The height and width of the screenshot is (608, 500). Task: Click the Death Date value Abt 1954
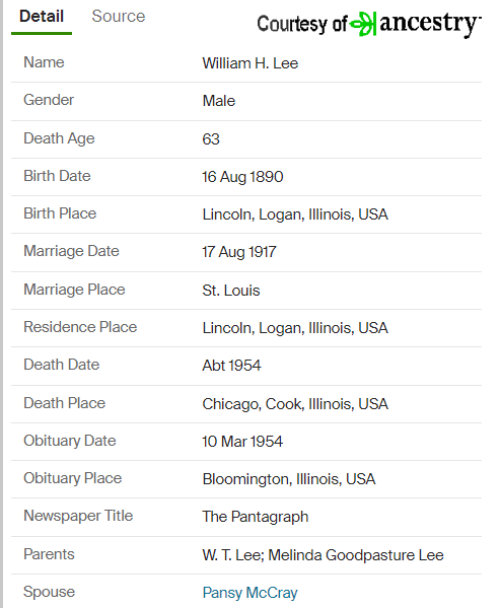(x=232, y=366)
